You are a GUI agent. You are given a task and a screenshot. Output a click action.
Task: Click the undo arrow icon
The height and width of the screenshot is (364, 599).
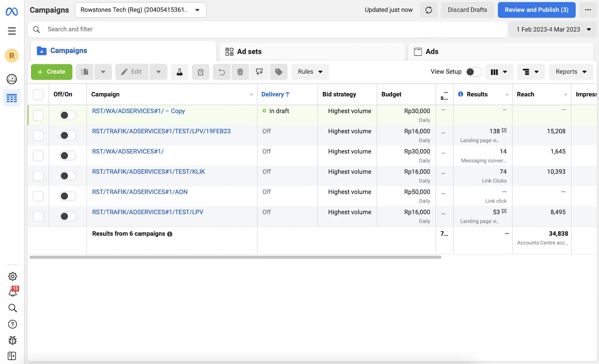coord(222,72)
